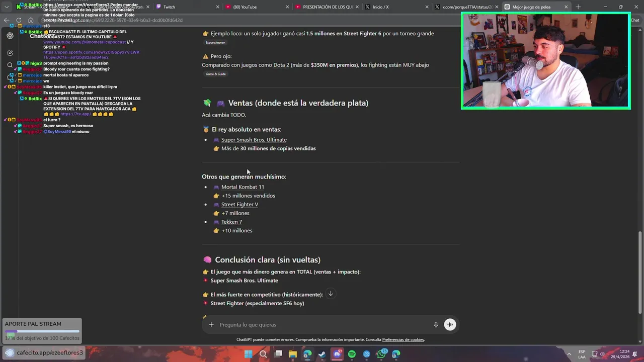This screenshot has width=644, height=362.
Task: Open Task View on the taskbar
Action: click(278, 354)
